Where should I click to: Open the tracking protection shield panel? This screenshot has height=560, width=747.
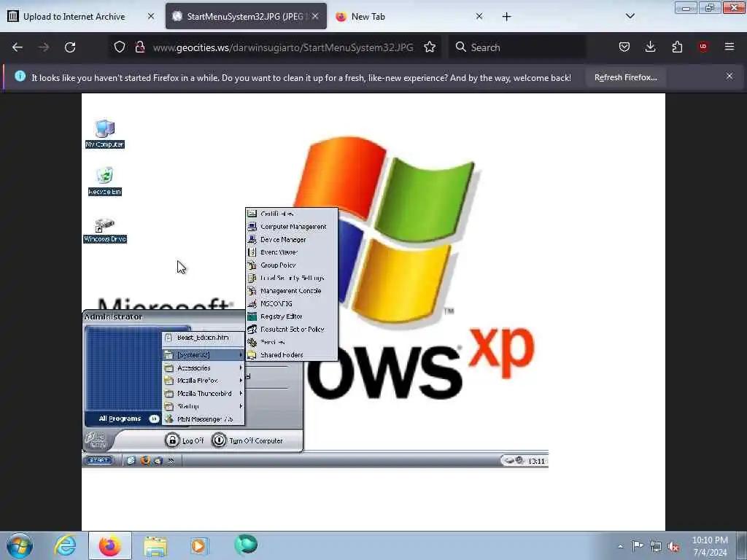[120, 47]
